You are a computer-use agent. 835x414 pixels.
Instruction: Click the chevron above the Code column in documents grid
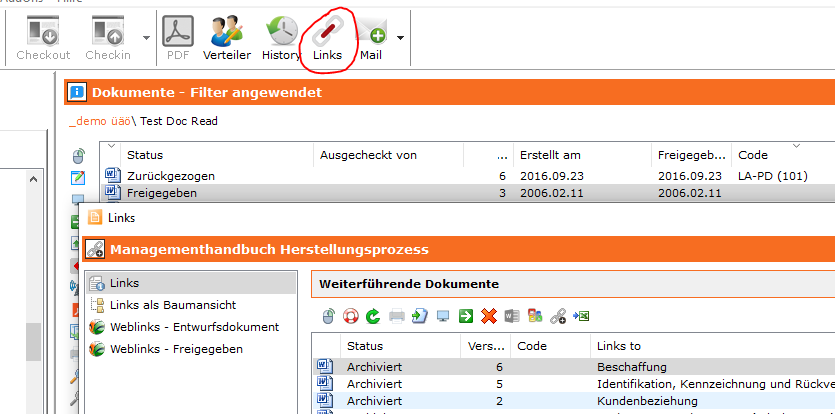tap(796, 146)
